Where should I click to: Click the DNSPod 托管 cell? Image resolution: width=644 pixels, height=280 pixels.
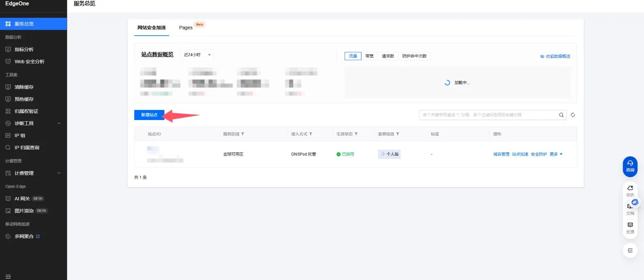(304, 154)
